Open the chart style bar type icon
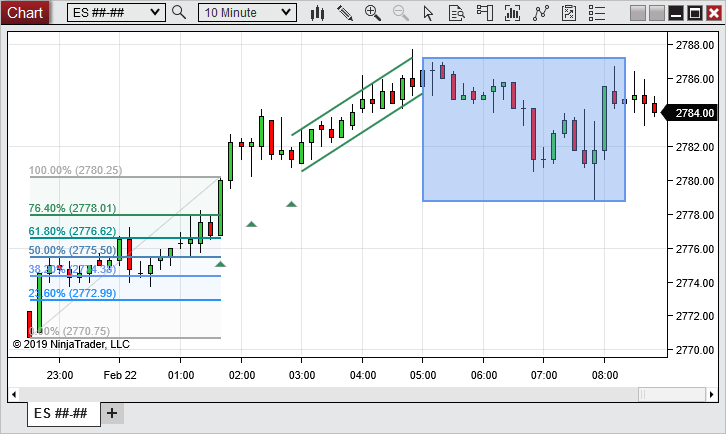 [x=318, y=13]
